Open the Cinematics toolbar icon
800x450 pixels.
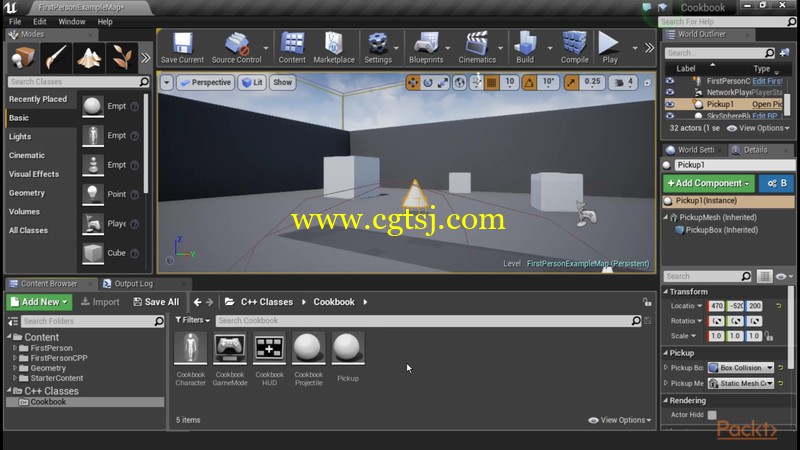coord(477,47)
